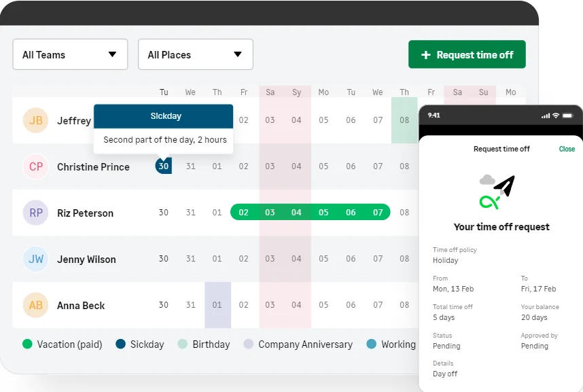Click the Company Anniversary color dot
The width and height of the screenshot is (583, 392).
coord(247,344)
